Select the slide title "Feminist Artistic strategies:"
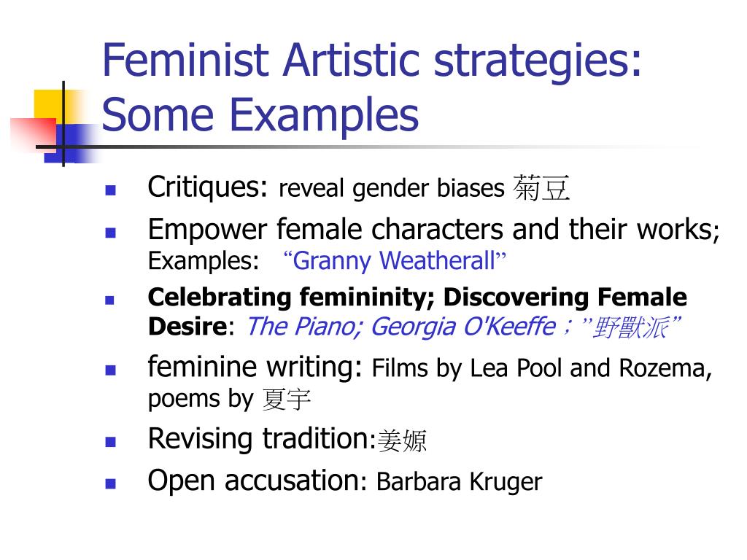The width and height of the screenshot is (747, 560). click(372, 60)
